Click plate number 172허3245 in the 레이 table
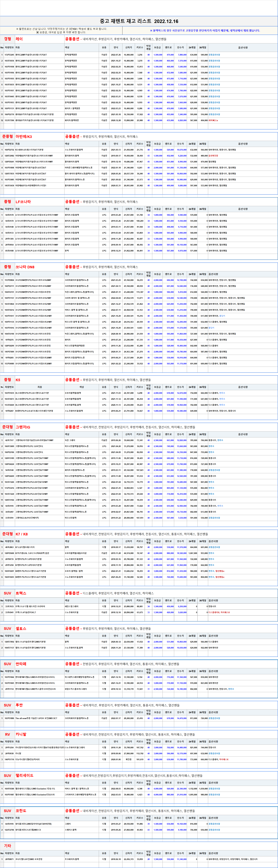This screenshot has width=278, height=868. pyautogui.click(x=9, y=55)
